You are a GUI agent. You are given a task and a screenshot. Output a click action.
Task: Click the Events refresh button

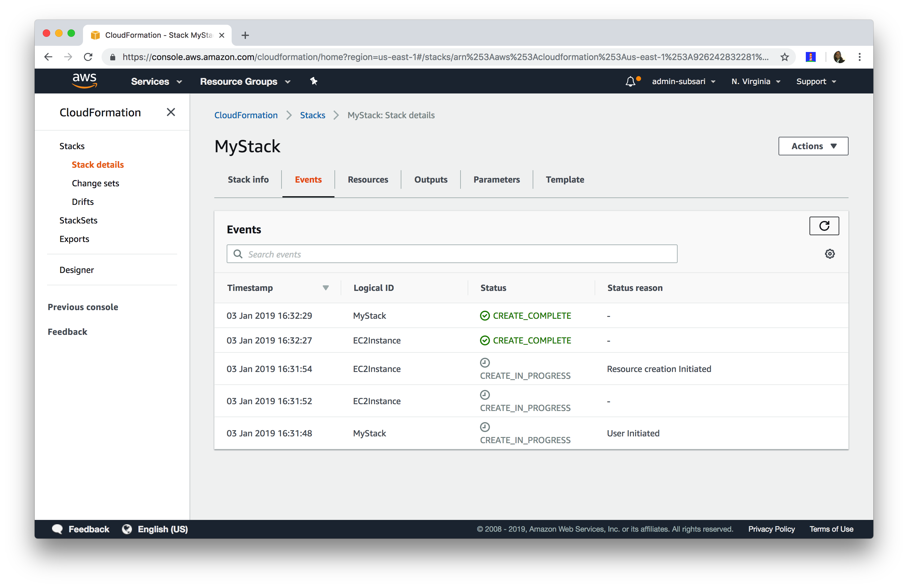pos(824,226)
